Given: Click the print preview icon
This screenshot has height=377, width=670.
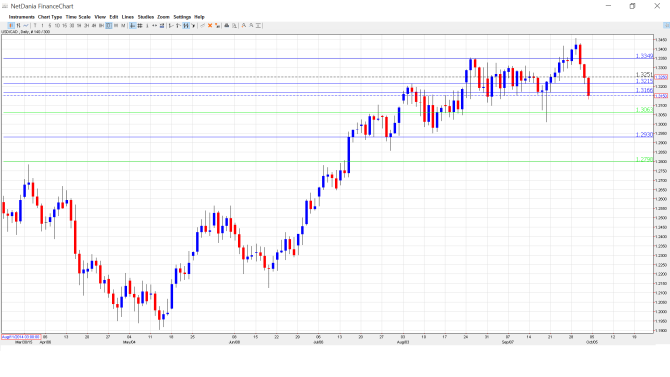Looking at the screenshot, I should point(234,26).
